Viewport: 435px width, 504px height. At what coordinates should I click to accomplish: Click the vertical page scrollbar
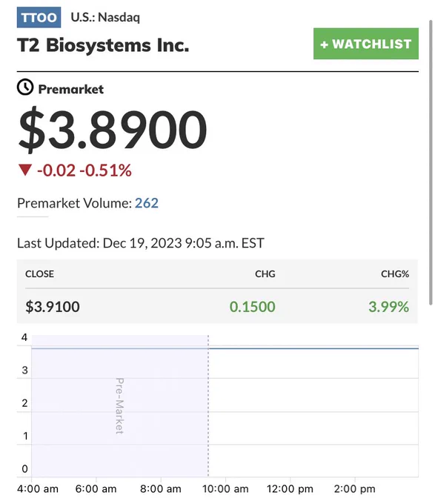[431, 162]
